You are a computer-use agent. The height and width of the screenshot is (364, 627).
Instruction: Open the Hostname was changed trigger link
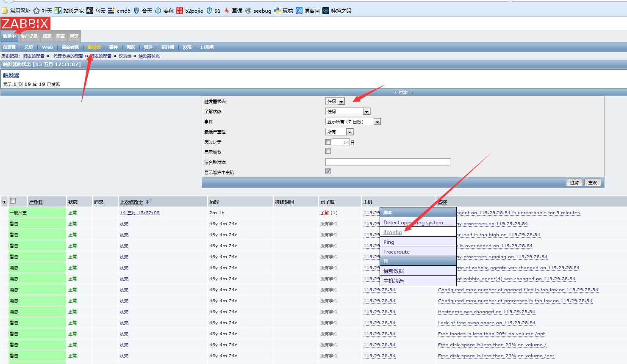point(486,312)
